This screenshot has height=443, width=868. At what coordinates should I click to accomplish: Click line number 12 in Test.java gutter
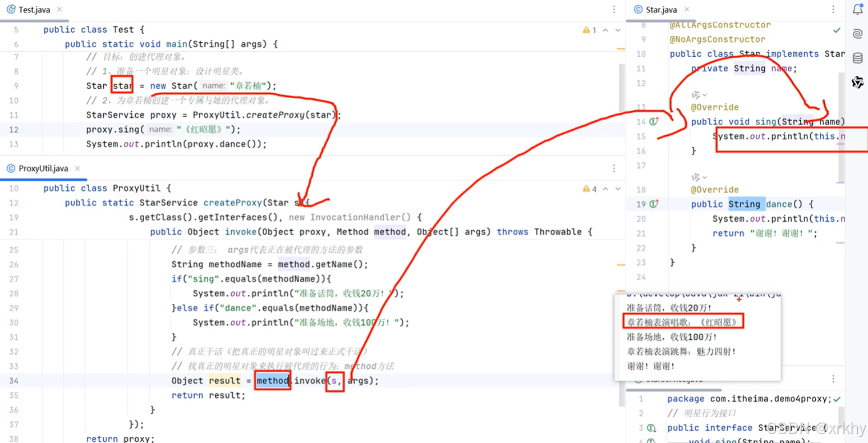pyautogui.click(x=14, y=130)
